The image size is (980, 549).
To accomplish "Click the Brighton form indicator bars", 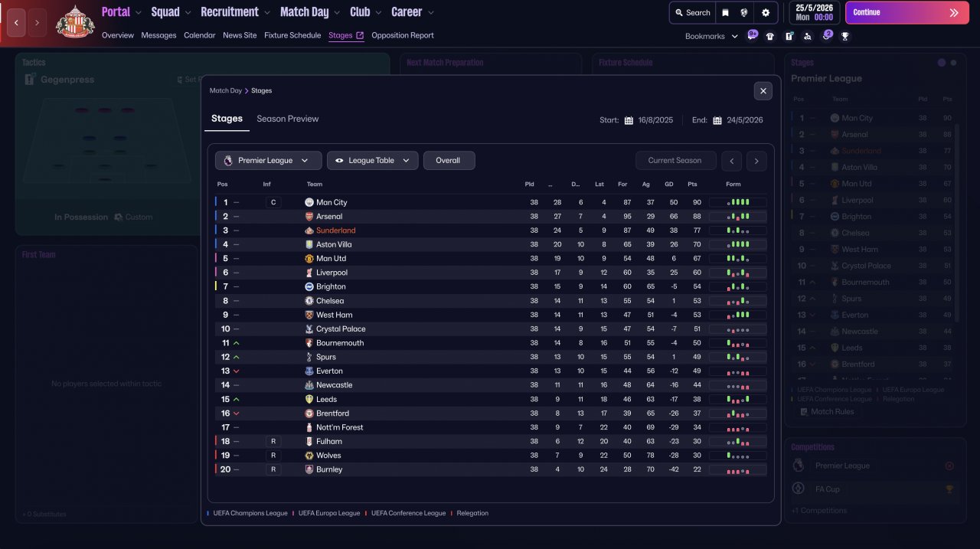I will click(738, 286).
